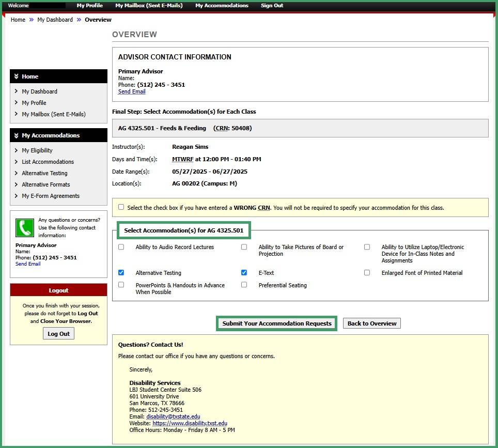Open Alternative Formats in sidebar
Viewport: 498px width, 448px height.
46,184
